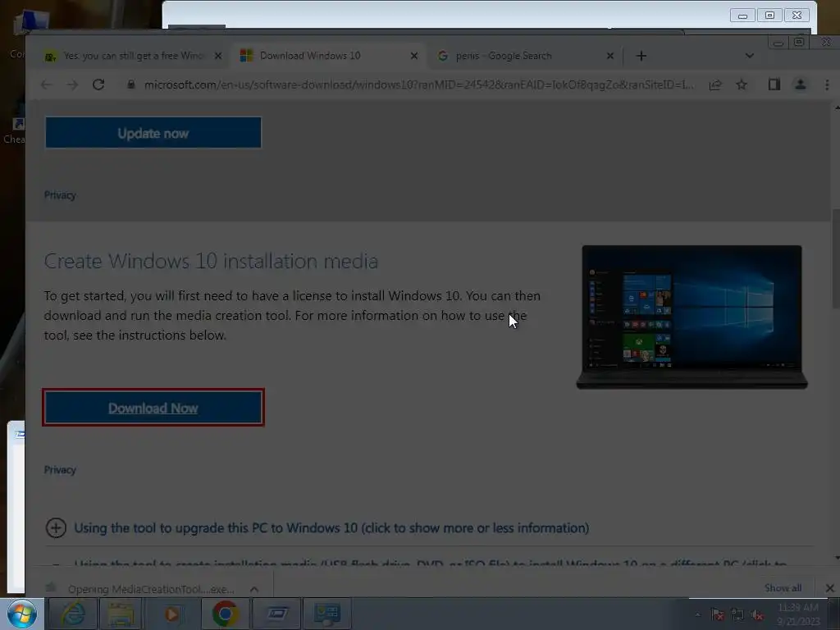Show hidden tray icons arrow
This screenshot has width=840, height=630.
697,614
